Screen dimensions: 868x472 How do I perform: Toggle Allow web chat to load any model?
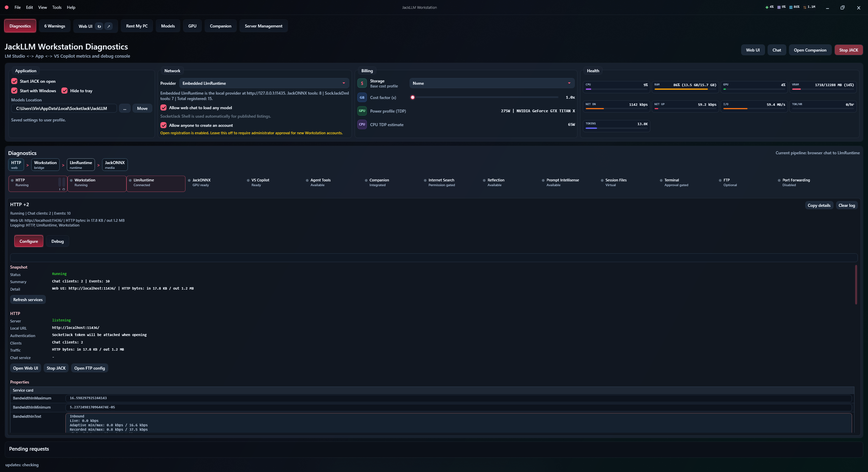tap(163, 107)
